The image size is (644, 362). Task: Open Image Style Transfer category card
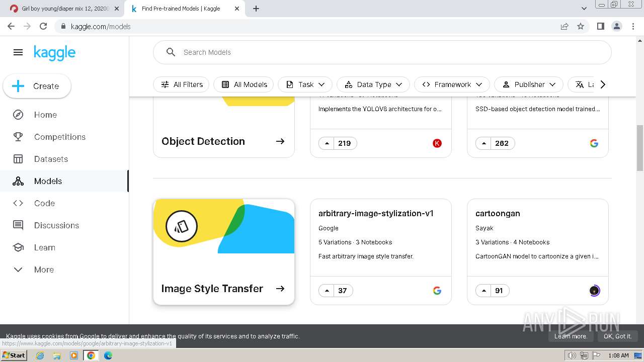224,252
